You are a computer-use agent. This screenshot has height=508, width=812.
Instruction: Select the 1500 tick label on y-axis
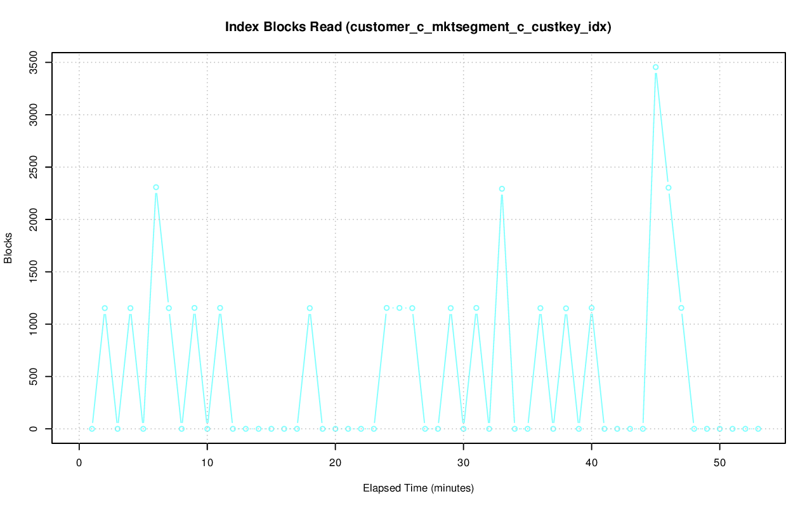point(34,271)
